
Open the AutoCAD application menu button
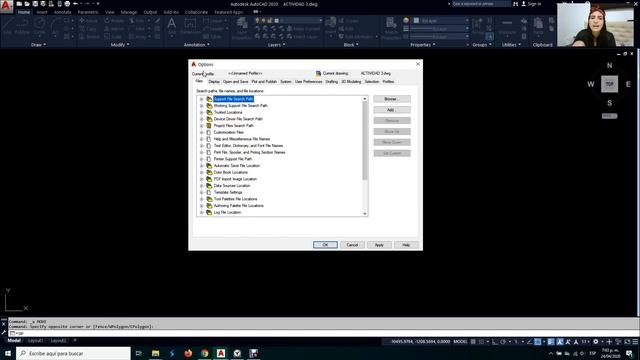[x=6, y=7]
